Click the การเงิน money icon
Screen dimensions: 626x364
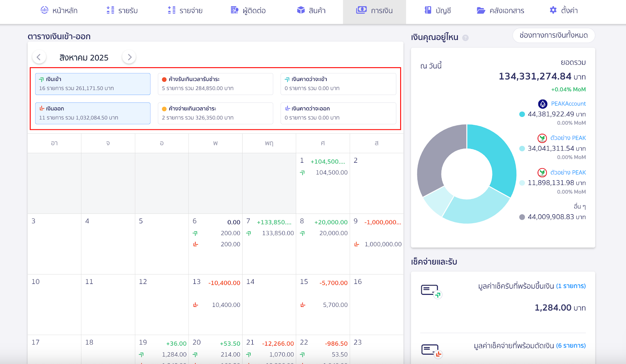pyautogui.click(x=362, y=10)
